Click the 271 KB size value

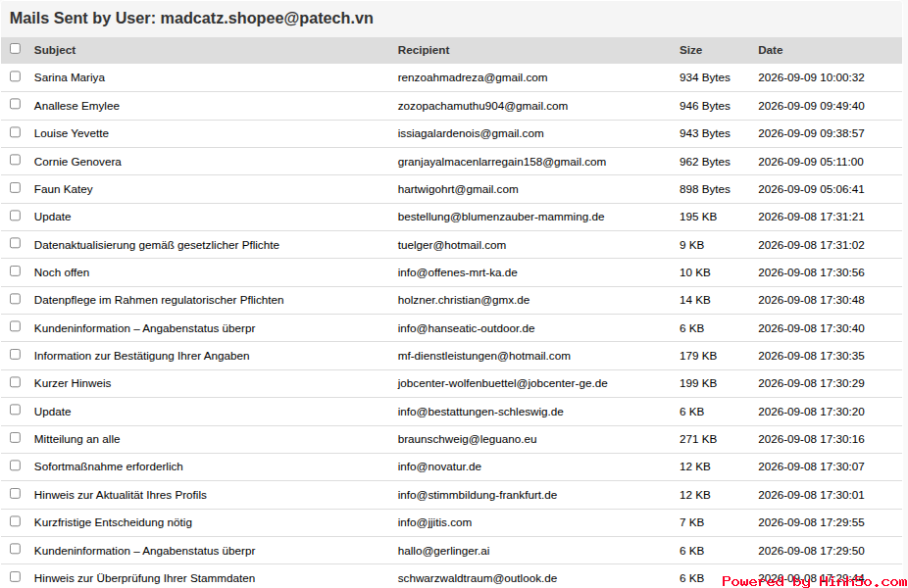point(698,439)
